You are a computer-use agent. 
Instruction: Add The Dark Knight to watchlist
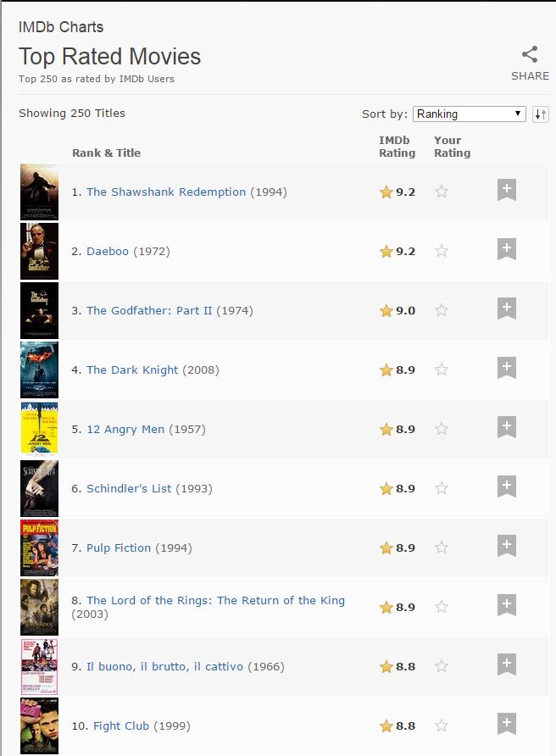[507, 367]
